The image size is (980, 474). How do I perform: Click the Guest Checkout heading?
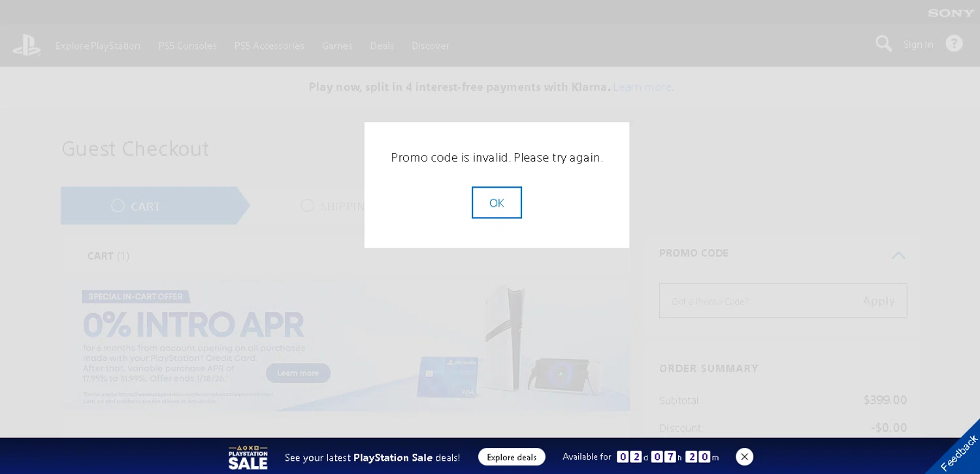[135, 149]
